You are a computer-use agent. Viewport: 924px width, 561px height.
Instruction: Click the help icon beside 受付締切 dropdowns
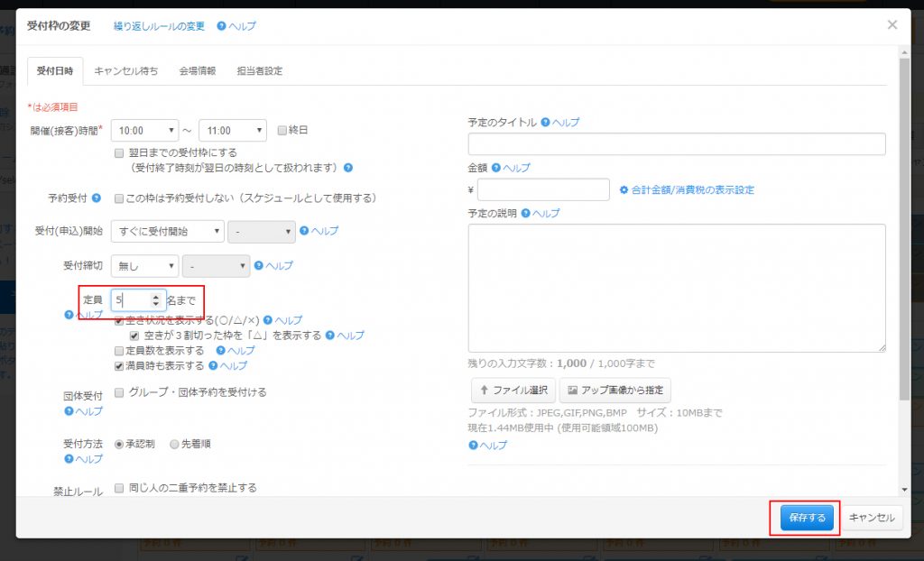(x=259, y=266)
